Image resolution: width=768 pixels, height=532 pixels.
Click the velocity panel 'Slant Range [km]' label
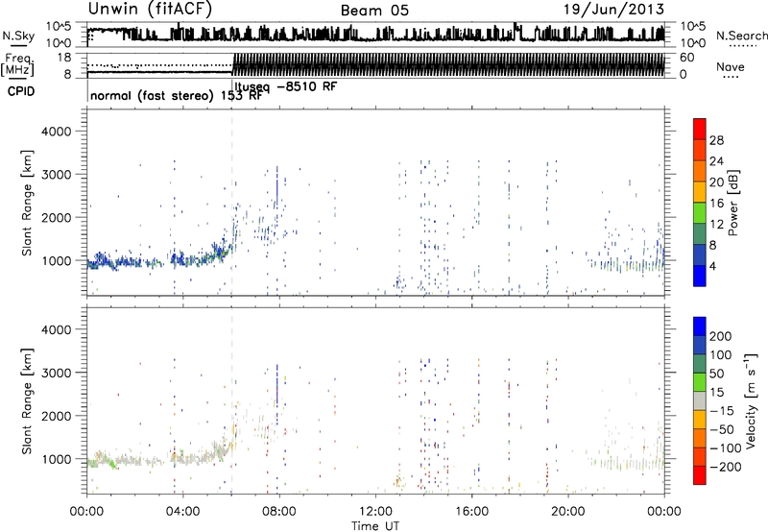click(27, 400)
